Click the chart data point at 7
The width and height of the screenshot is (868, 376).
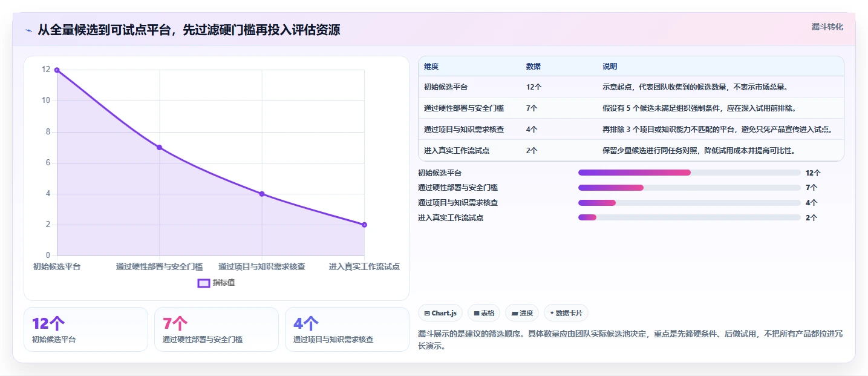point(159,147)
